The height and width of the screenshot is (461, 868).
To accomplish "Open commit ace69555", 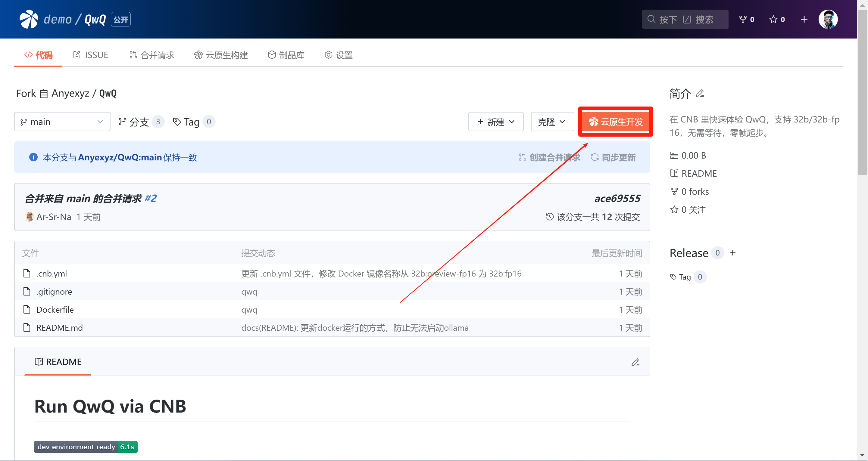I will 617,198.
